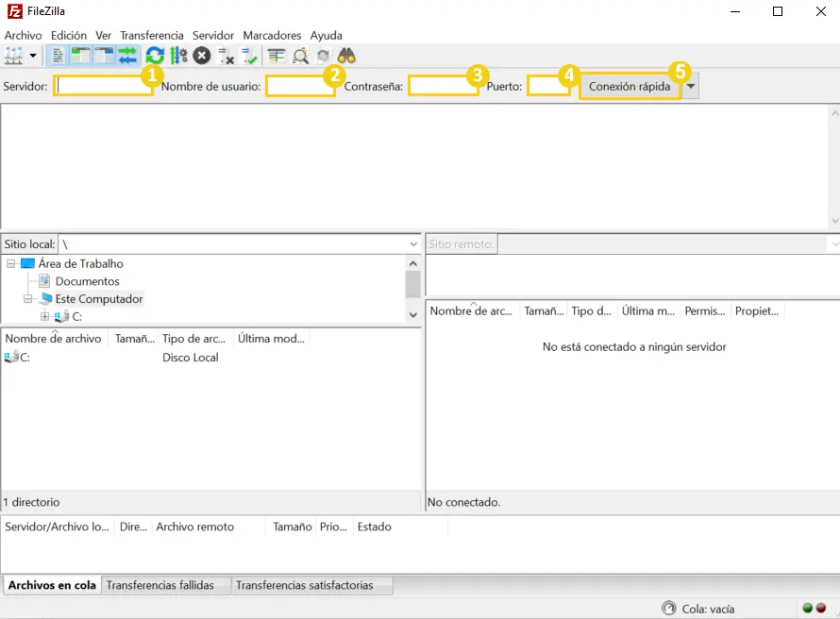Click the remote Última m... column header

pyautogui.click(x=648, y=311)
